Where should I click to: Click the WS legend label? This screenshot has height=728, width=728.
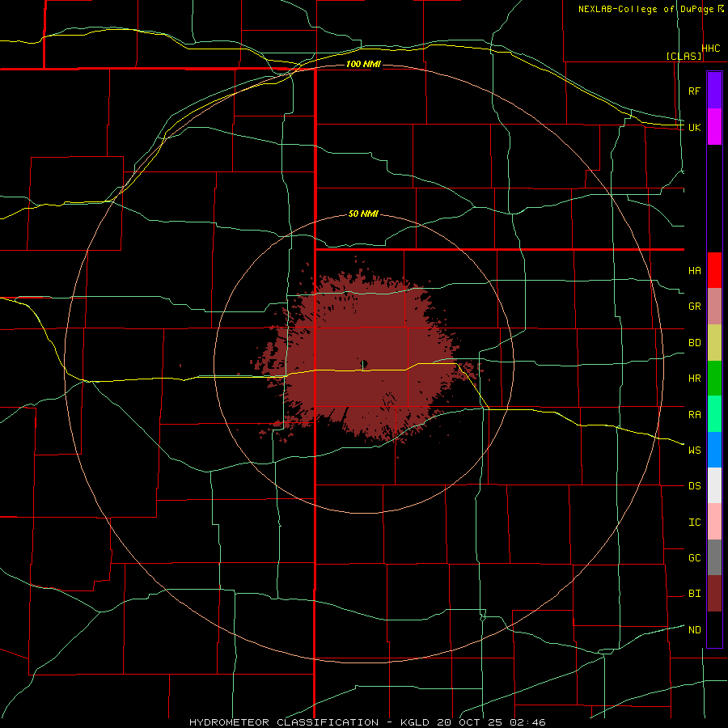click(x=694, y=450)
